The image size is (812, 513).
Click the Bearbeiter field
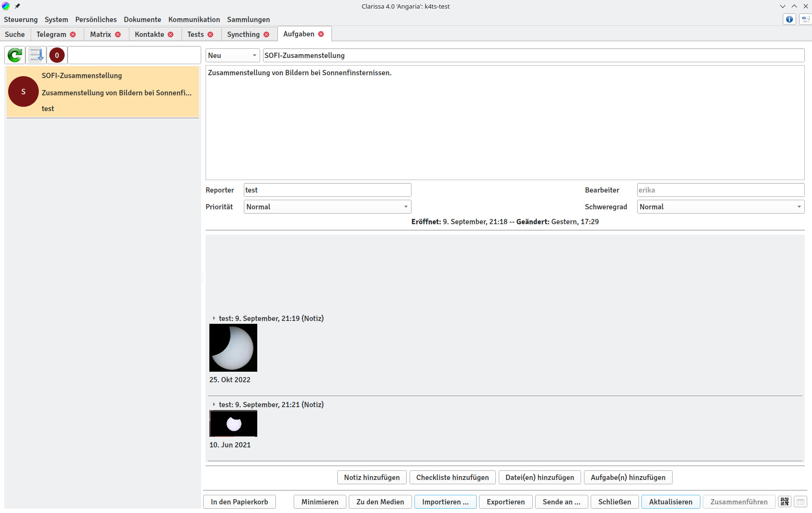click(721, 190)
